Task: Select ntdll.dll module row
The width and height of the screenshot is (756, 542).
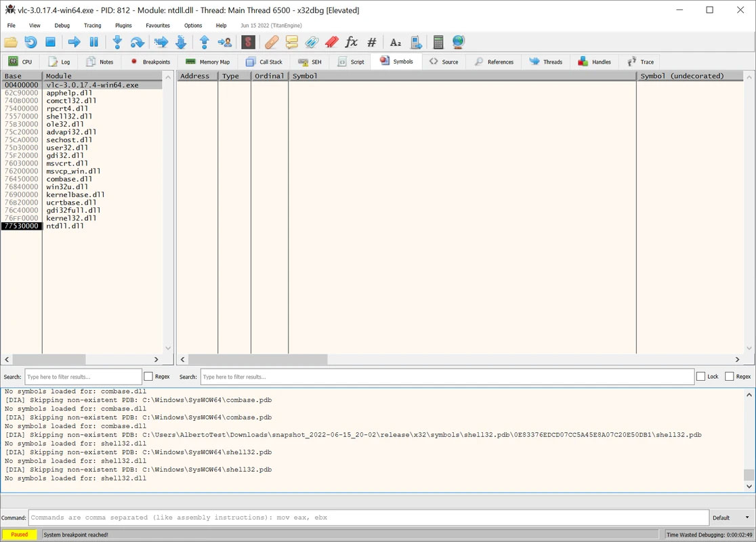Action: tap(81, 226)
